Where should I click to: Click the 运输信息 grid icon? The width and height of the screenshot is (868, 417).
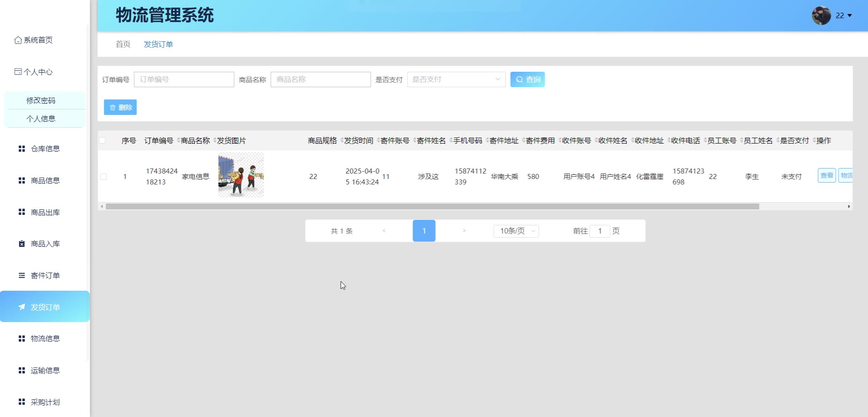tap(21, 370)
